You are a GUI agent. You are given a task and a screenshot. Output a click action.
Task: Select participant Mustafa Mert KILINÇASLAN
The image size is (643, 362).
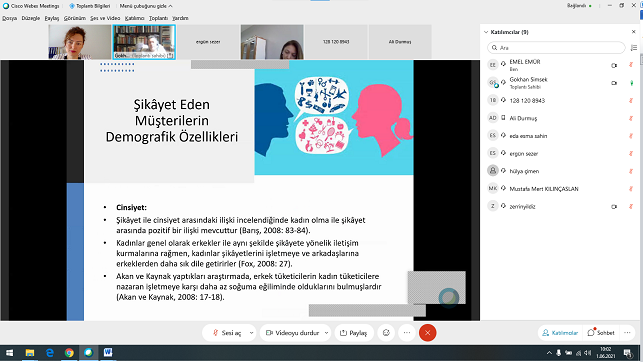pos(561,189)
